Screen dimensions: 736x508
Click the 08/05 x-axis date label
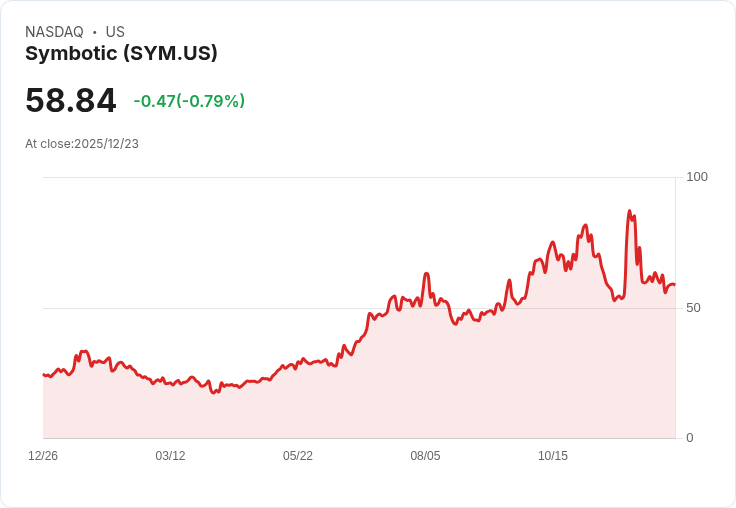click(x=425, y=456)
